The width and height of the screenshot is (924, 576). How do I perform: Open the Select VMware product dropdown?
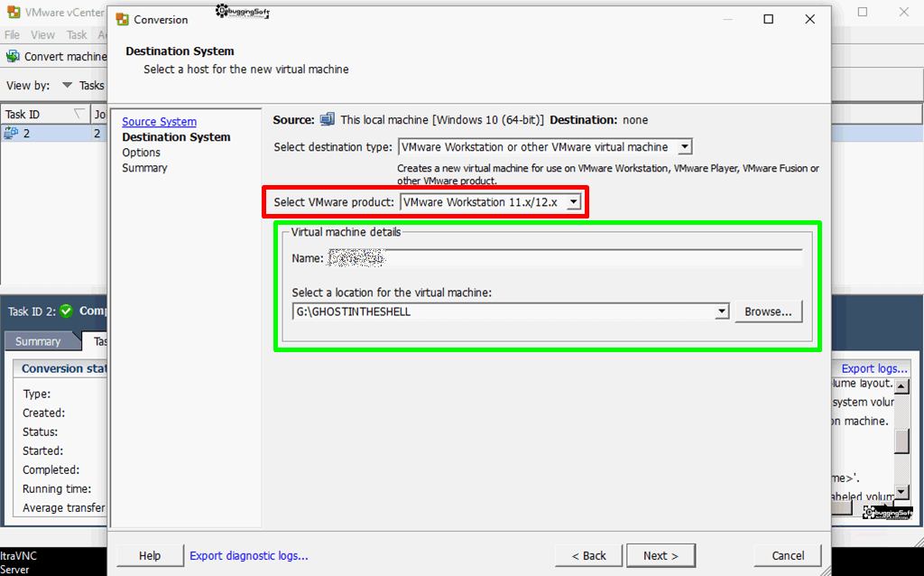pos(573,202)
